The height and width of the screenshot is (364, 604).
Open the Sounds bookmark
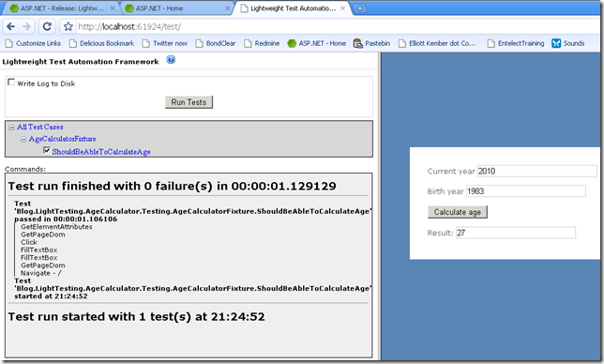pyautogui.click(x=568, y=43)
